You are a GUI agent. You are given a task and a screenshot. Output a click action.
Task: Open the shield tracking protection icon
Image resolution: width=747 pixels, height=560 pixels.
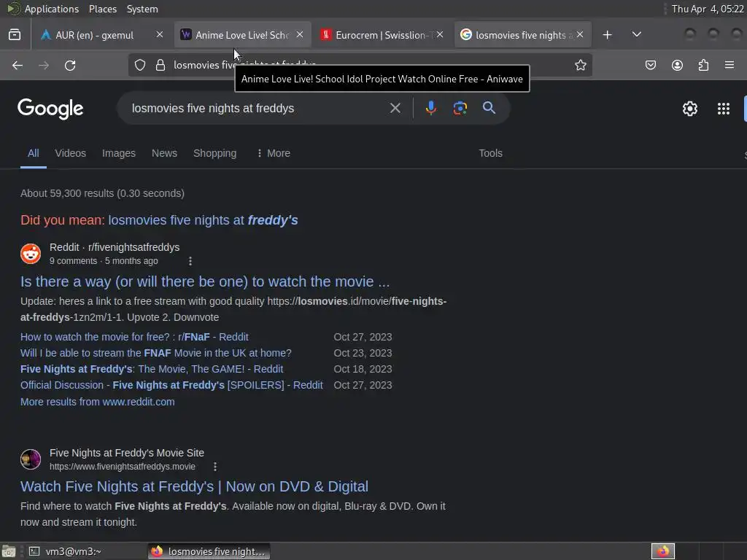[x=139, y=65]
